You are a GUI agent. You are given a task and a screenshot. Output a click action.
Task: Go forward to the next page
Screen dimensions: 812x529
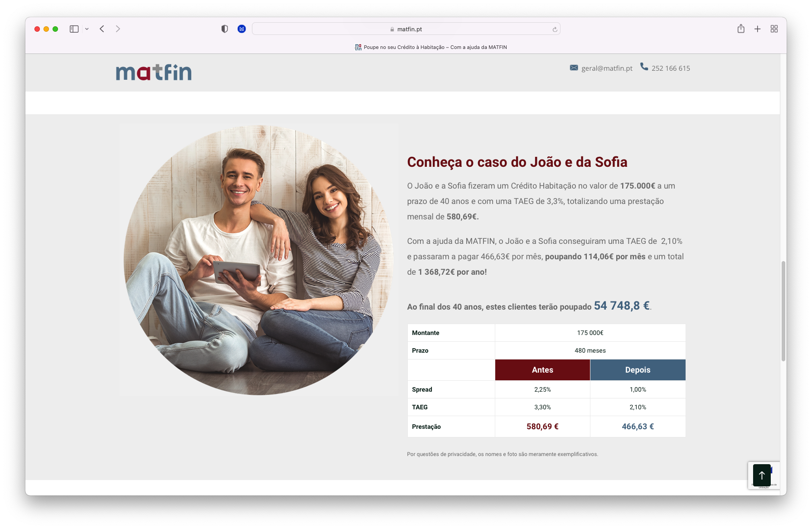(x=118, y=29)
